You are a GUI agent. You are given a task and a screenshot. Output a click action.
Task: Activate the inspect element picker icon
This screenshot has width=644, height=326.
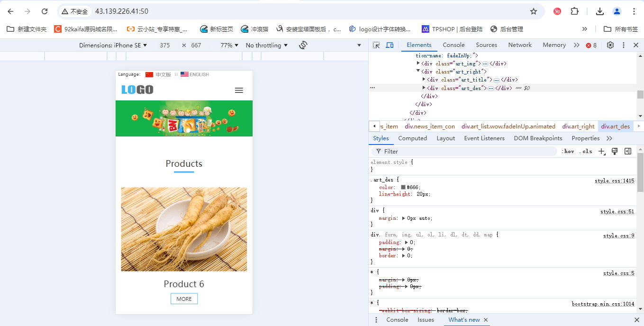(376, 45)
